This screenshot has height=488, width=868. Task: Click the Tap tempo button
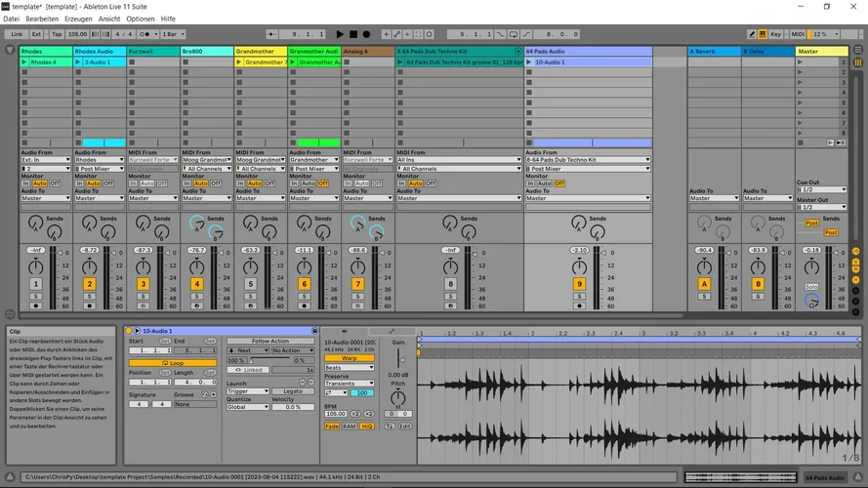[56, 34]
